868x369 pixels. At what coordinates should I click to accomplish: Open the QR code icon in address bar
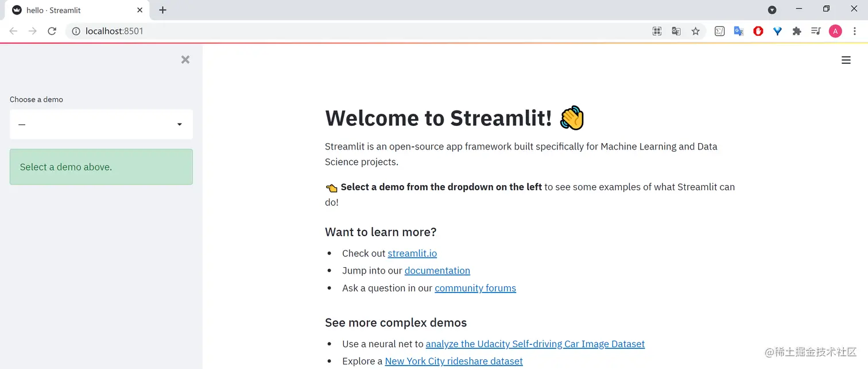pos(657,31)
